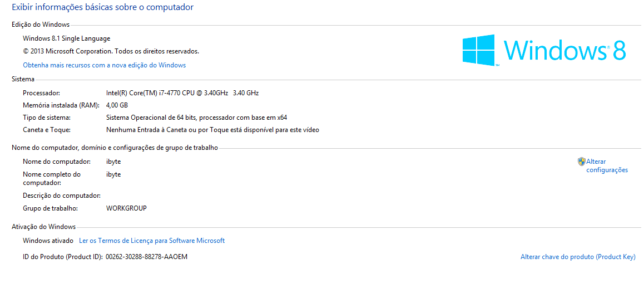Click the Sistema section header

click(23, 79)
